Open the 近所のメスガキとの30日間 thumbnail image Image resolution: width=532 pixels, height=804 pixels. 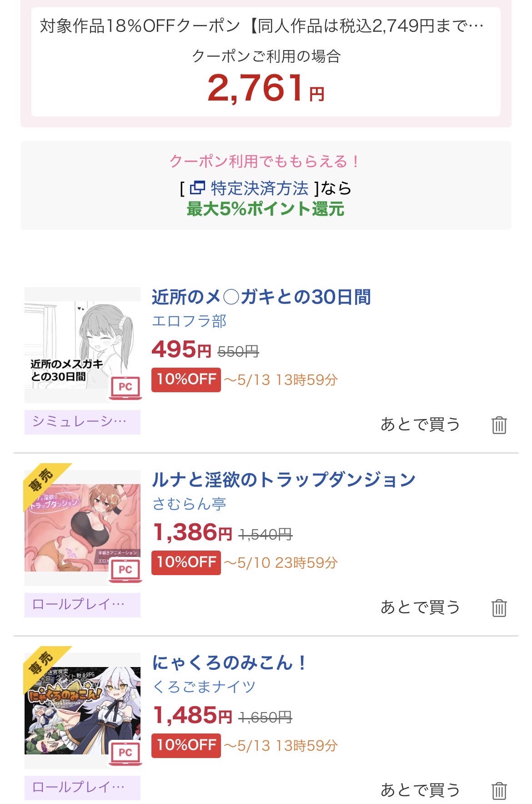[82, 345]
